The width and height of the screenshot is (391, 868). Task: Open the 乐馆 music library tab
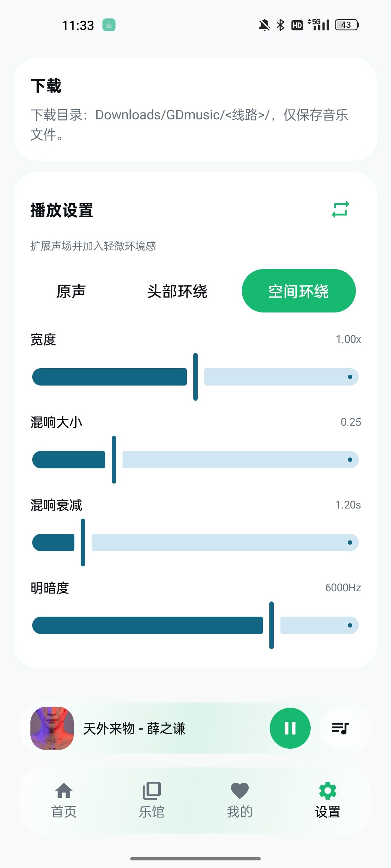[152, 800]
